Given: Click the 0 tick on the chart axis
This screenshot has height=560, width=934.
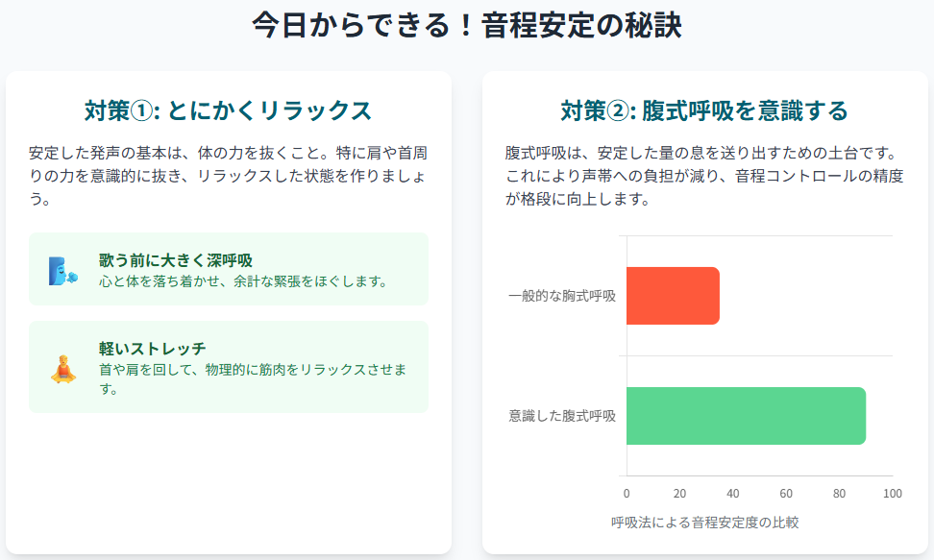Looking at the screenshot, I should (x=627, y=494).
